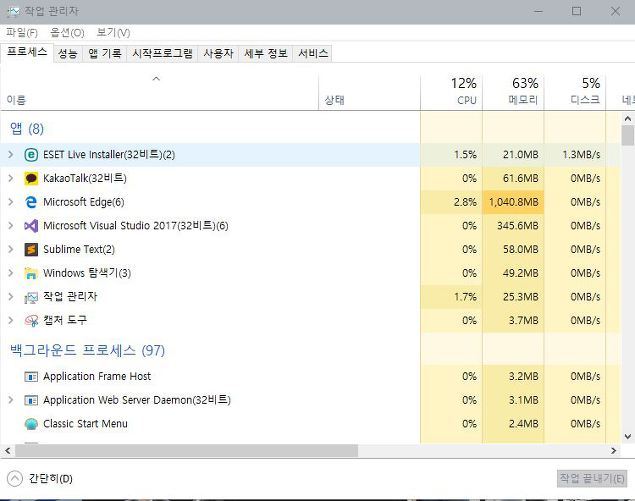Viewport: 635px width, 501px height.
Task: Sort by the 디스크 column header
Action: [575, 92]
